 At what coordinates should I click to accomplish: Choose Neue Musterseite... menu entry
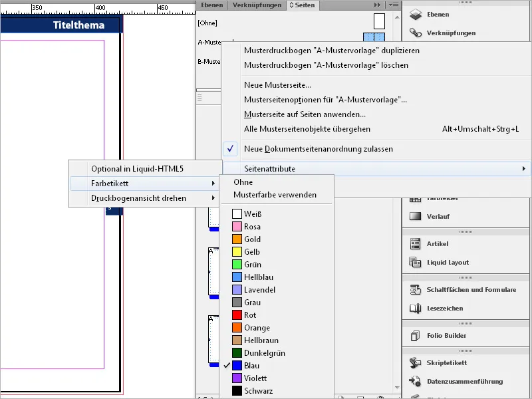[277, 85]
